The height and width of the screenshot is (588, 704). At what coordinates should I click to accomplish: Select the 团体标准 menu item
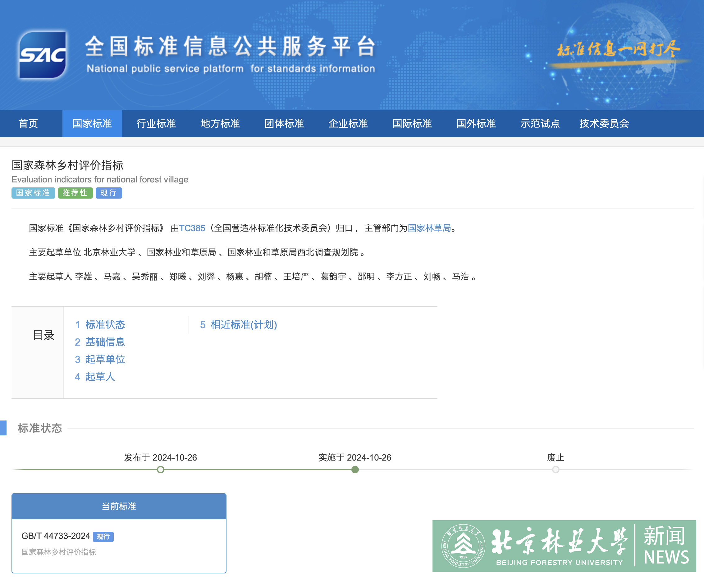coord(284,123)
